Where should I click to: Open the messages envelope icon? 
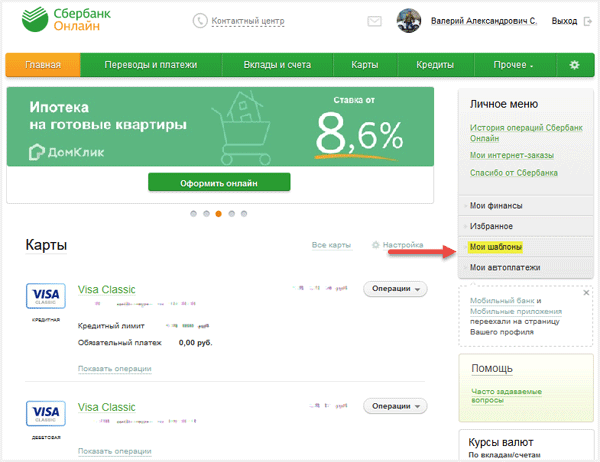click(374, 21)
